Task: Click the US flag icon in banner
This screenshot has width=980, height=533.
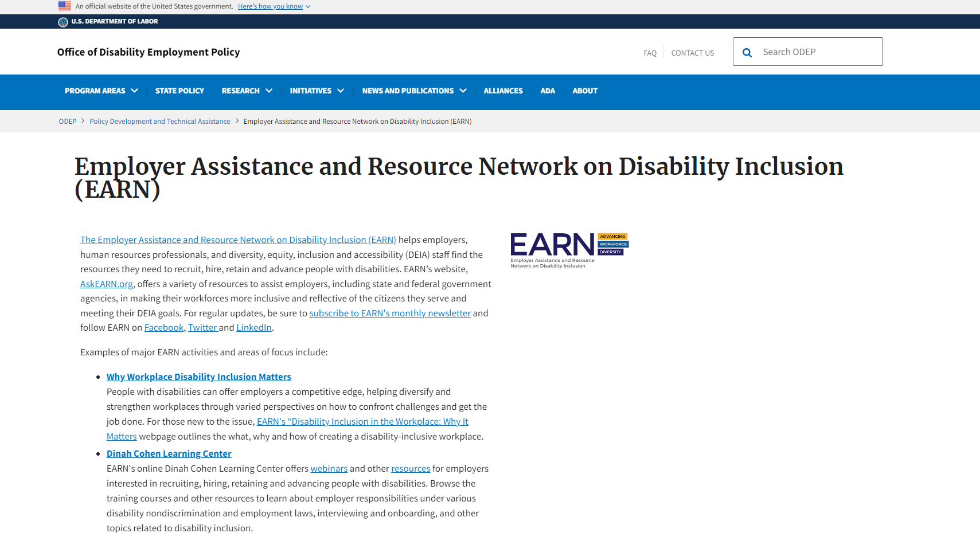Action: point(65,6)
